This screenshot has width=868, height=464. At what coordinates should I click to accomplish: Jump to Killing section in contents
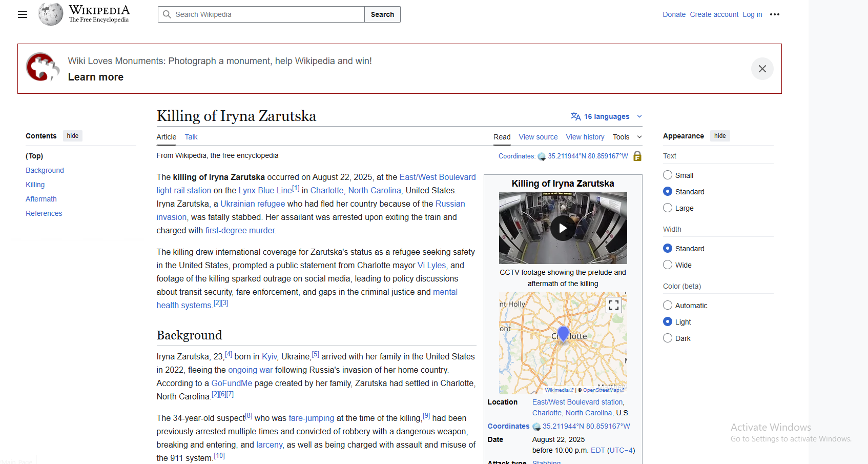click(35, 185)
